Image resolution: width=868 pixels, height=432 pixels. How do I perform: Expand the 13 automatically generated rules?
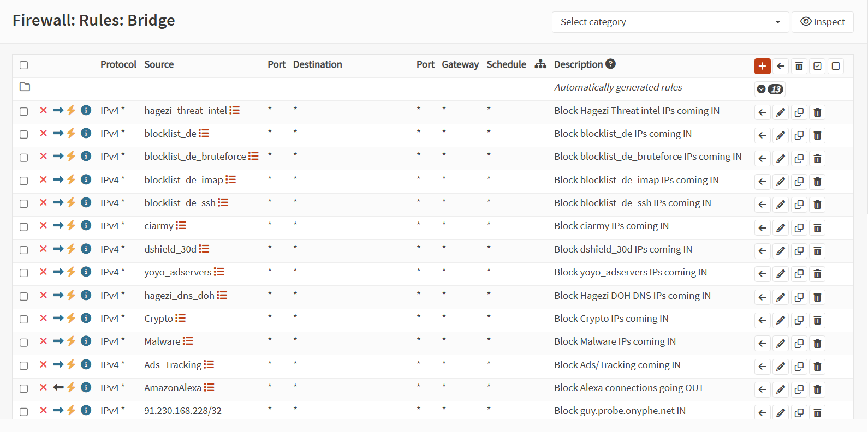pyautogui.click(x=770, y=89)
